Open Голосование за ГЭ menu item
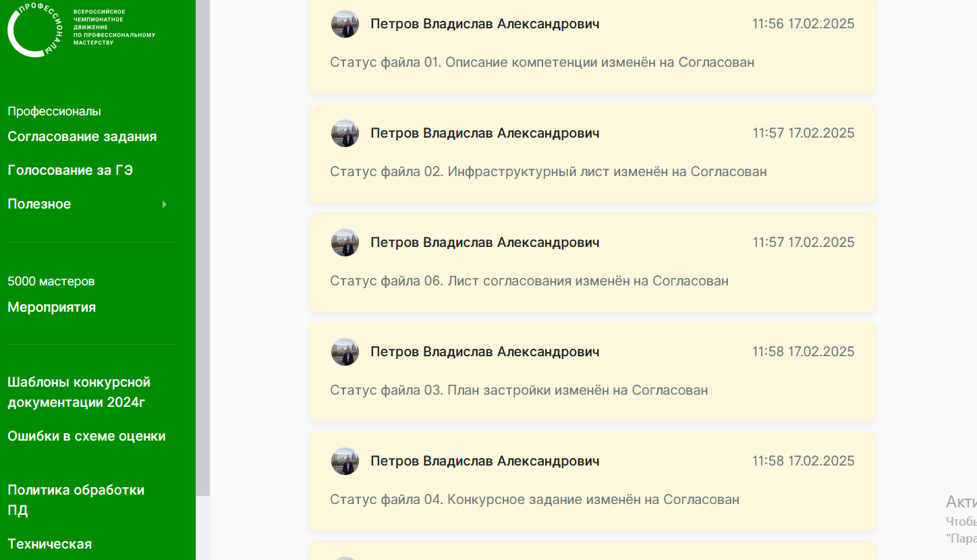This screenshot has width=977, height=560. [x=70, y=171]
